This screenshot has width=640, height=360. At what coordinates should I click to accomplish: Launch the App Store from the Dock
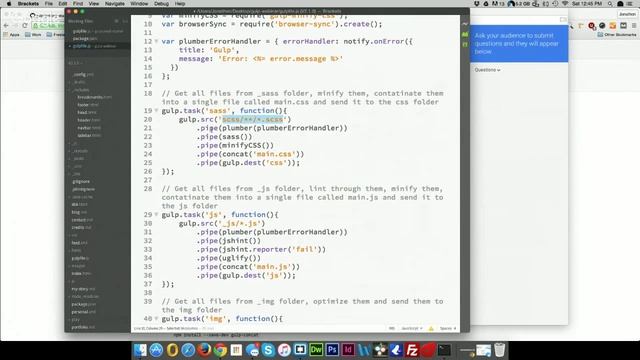(x=156, y=350)
